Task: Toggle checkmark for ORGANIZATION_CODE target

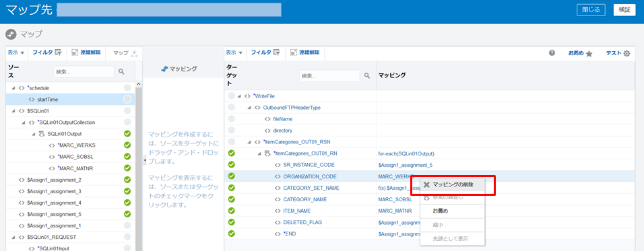Action: pos(231,176)
